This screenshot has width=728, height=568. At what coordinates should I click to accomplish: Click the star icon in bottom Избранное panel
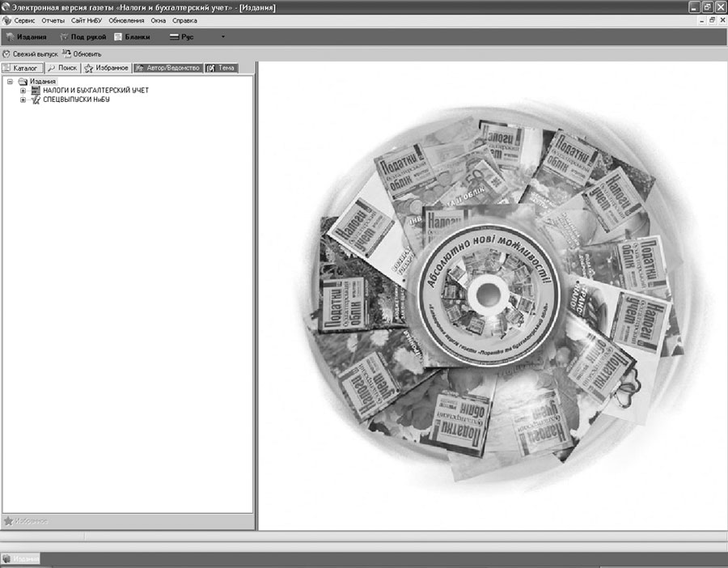click(x=8, y=520)
